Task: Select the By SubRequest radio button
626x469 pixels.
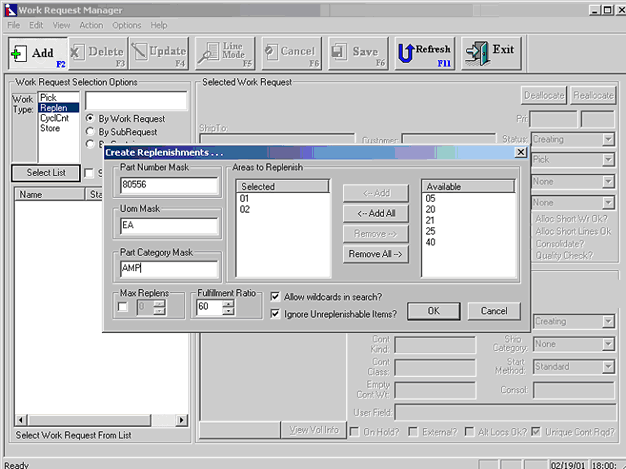Action: coord(90,131)
